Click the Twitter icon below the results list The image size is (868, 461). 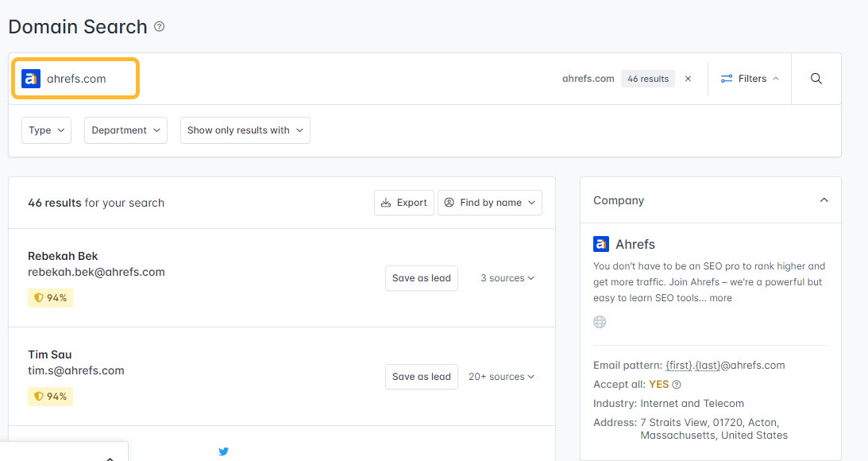[x=223, y=451]
